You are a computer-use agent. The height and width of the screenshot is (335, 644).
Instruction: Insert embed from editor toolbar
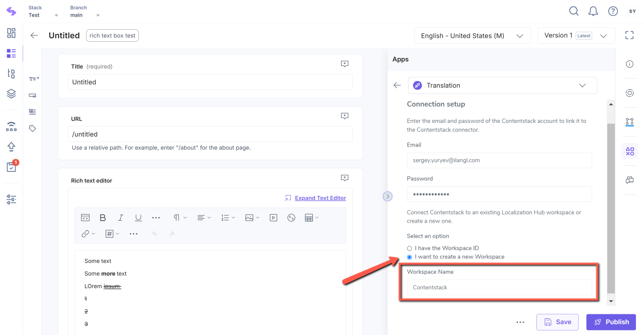(291, 218)
